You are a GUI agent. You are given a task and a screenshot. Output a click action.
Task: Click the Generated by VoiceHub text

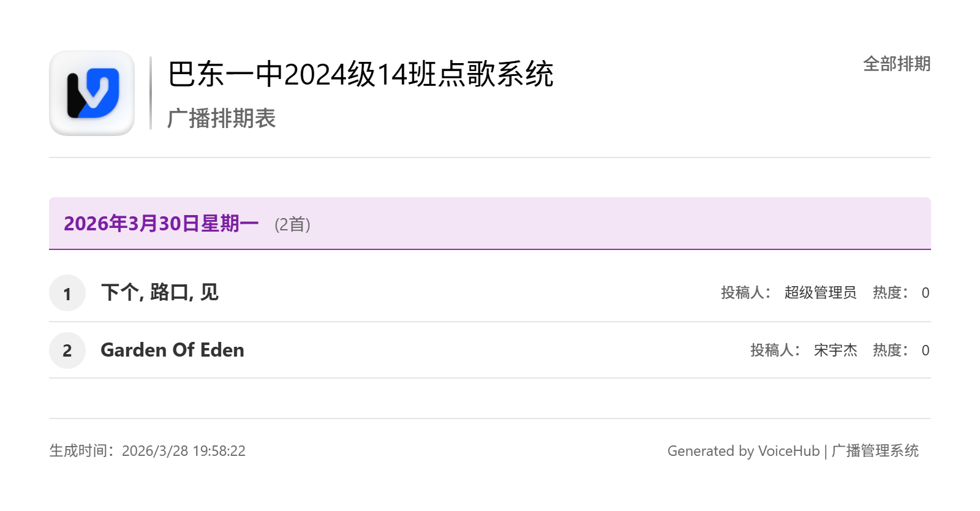click(x=743, y=451)
